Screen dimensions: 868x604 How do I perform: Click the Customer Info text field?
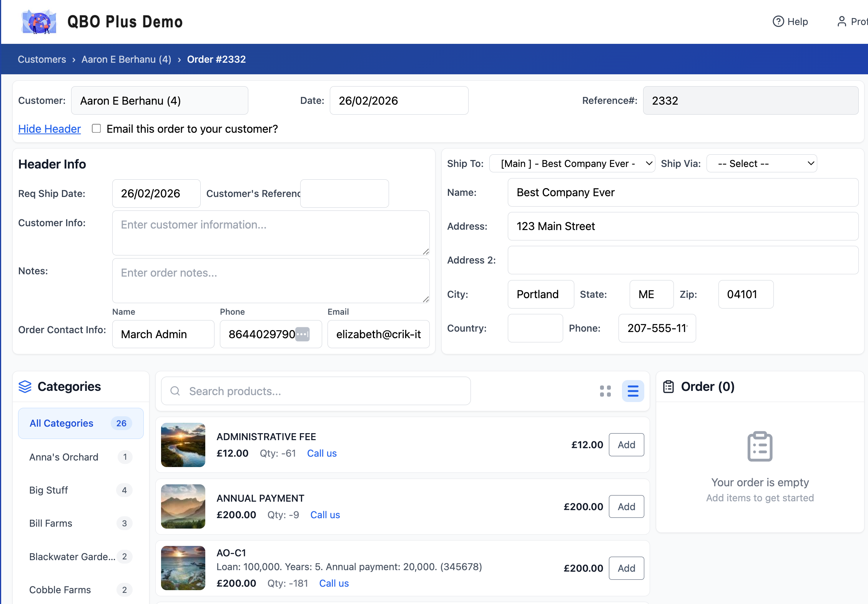271,233
